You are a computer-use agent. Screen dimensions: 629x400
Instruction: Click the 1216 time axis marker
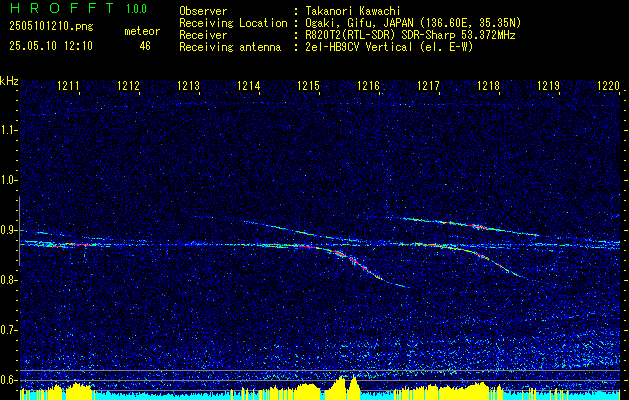click(369, 85)
